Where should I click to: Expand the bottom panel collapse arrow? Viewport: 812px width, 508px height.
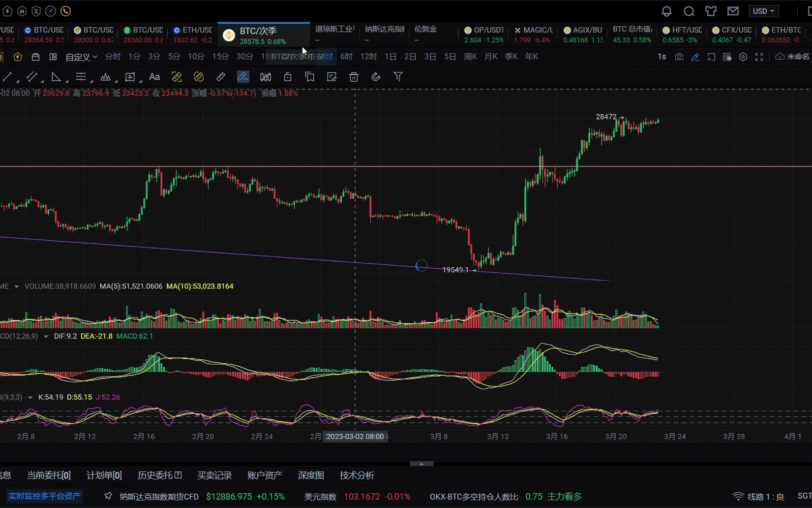click(421, 464)
